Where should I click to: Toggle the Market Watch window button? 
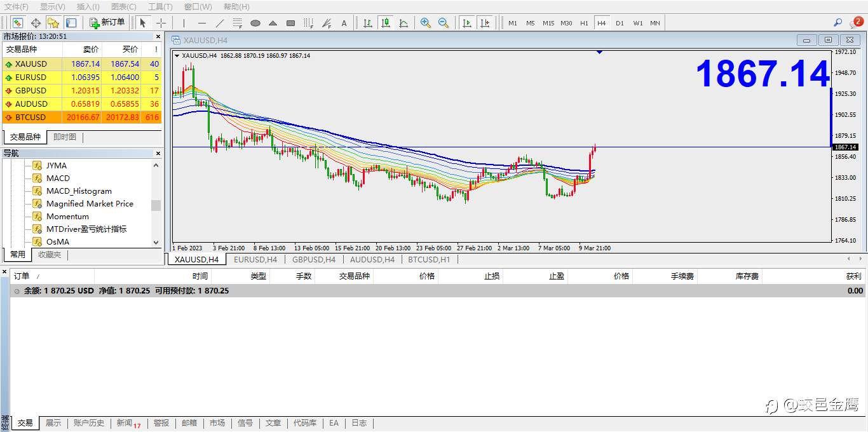point(18,23)
